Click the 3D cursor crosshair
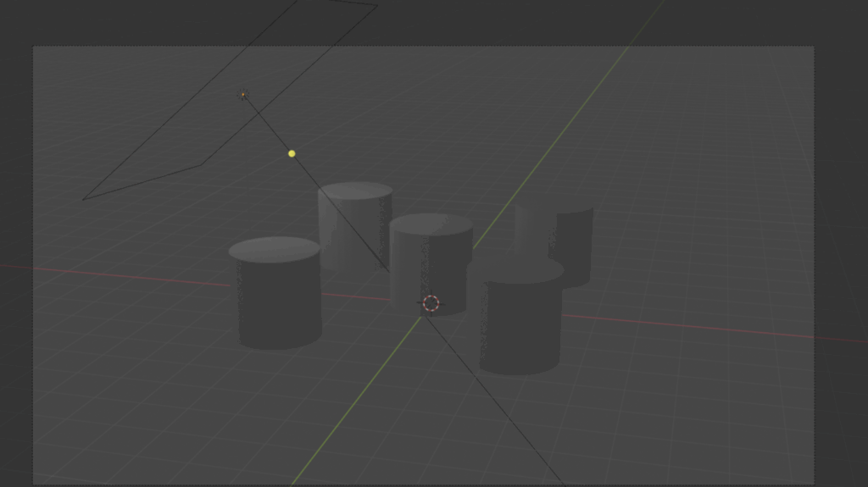Image resolution: width=868 pixels, height=487 pixels. tap(431, 303)
